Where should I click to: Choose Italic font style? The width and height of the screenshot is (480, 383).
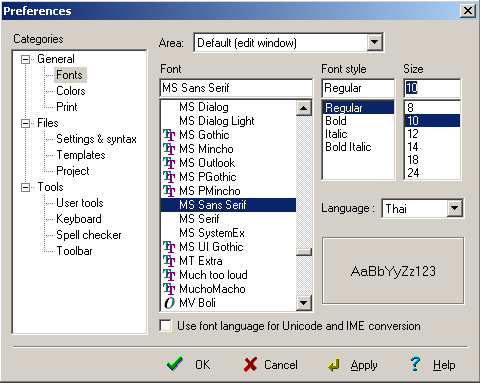click(x=336, y=134)
